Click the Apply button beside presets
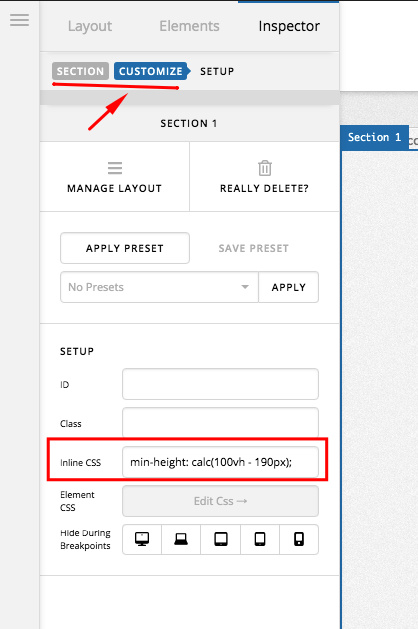 pos(288,287)
